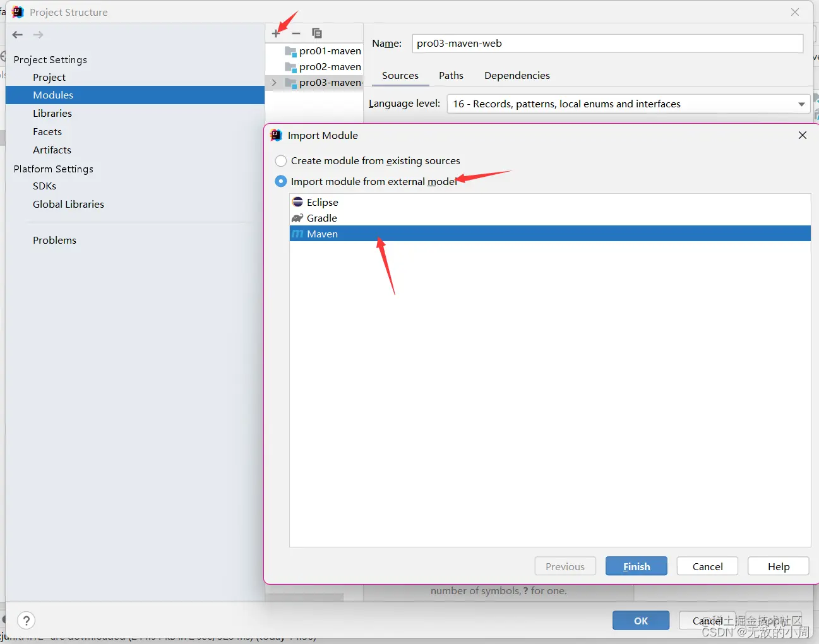Close the Import Module dialog
Screen dimensions: 819x644
coord(803,135)
